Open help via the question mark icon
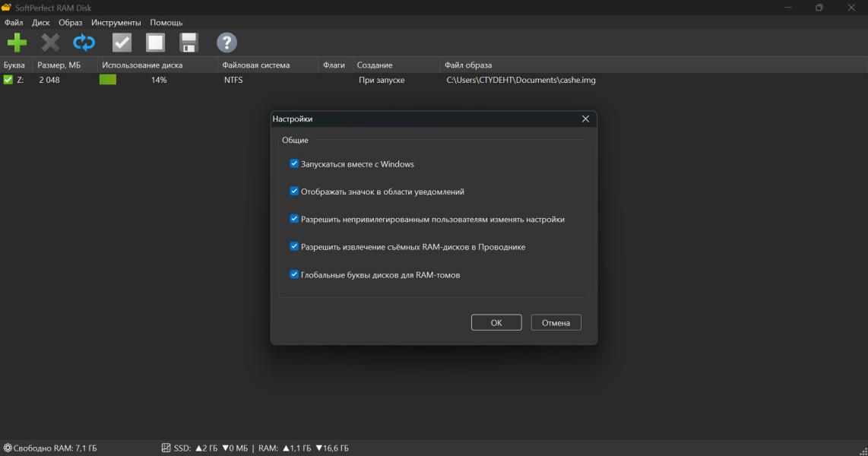868x456 pixels. [x=227, y=43]
